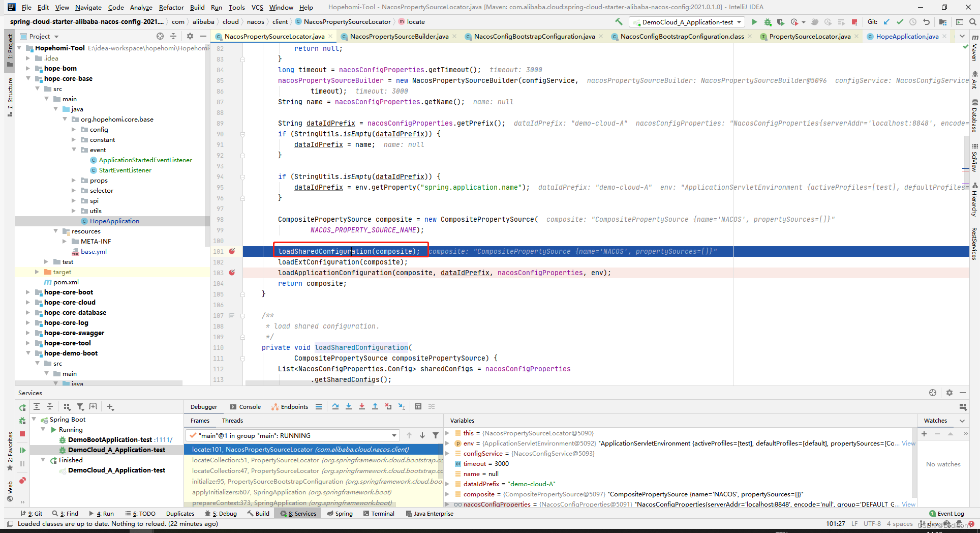Expand the 'composite' variable node
Screen dimensions: 980x533
tap(447, 494)
